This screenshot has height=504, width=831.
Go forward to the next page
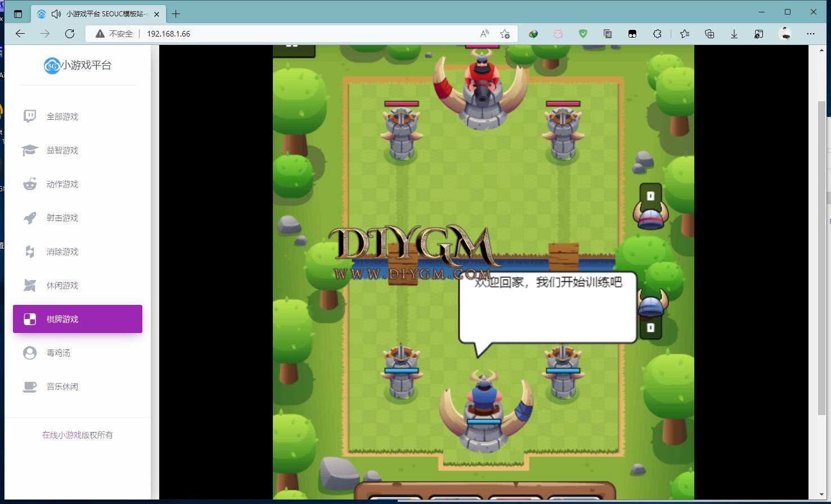tap(45, 34)
